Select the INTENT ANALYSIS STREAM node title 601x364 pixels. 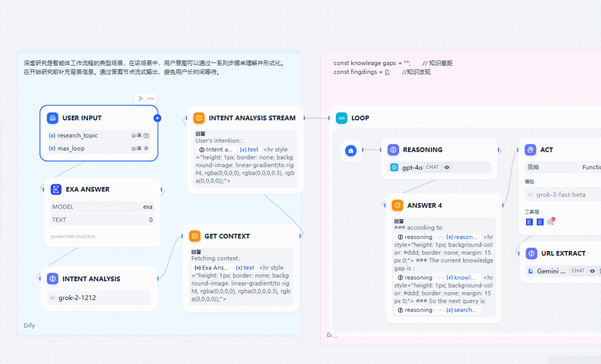(x=252, y=118)
